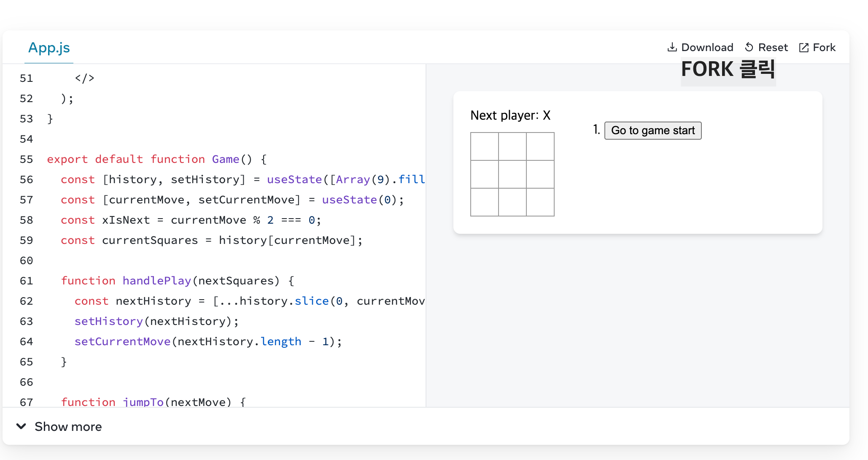Click the Fork text label

(x=824, y=47)
